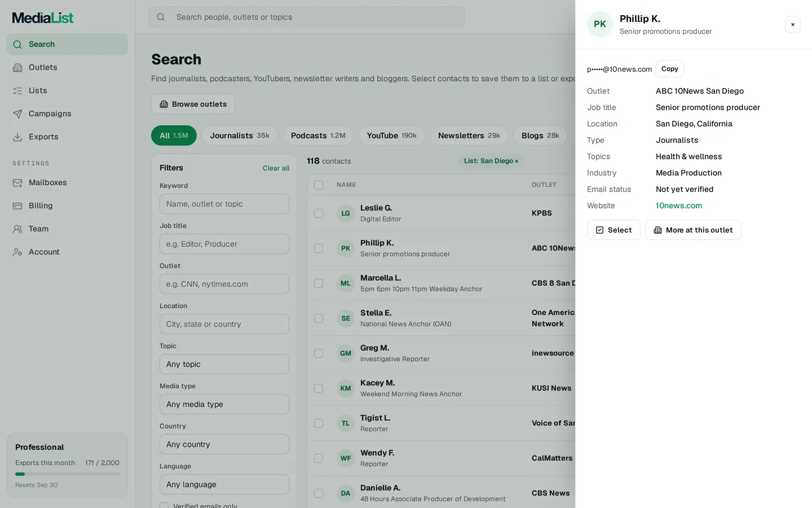Click Wendy F.'s WF avatar
The height and width of the screenshot is (508, 812).
pyautogui.click(x=346, y=458)
